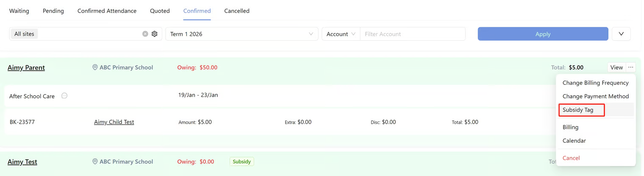Open the Confirmed Attendance tab
Screen dimensions: 644x176
107,11
